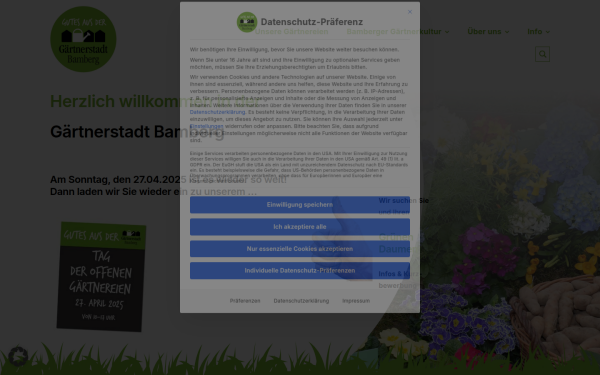
Task: Expand the Über uns dropdown chevron
Action: pyautogui.click(x=507, y=32)
